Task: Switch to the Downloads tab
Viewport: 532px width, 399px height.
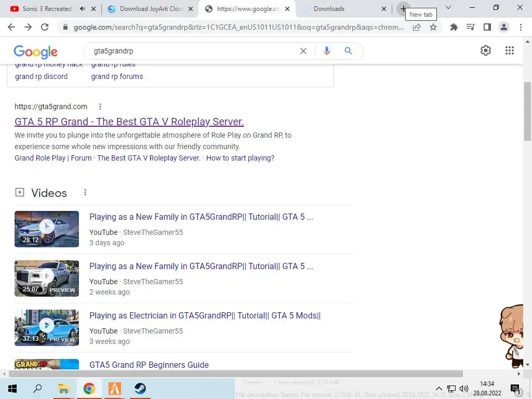Action: point(329,9)
